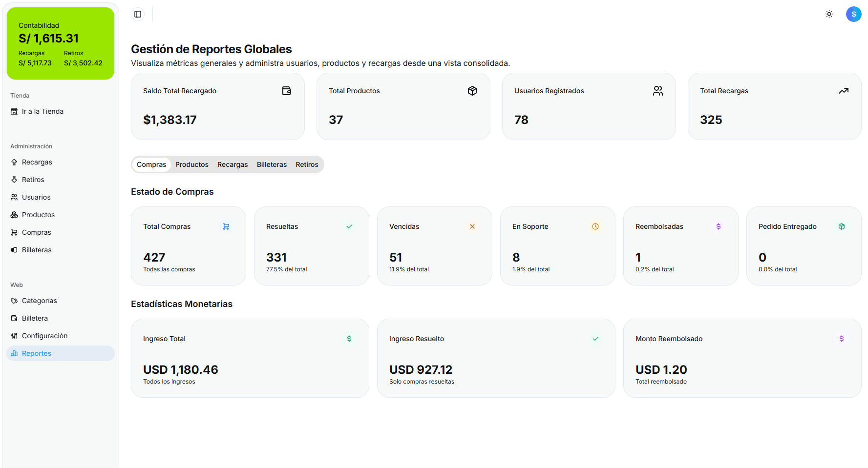The image size is (868, 468).
Task: Click the green Contabilidad balance card
Action: [x=60, y=43]
